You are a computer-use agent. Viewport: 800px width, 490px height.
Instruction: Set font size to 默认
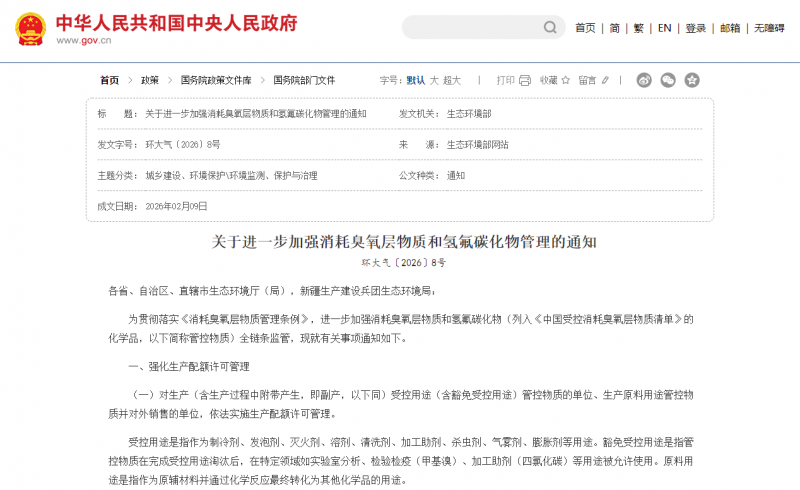(415, 80)
